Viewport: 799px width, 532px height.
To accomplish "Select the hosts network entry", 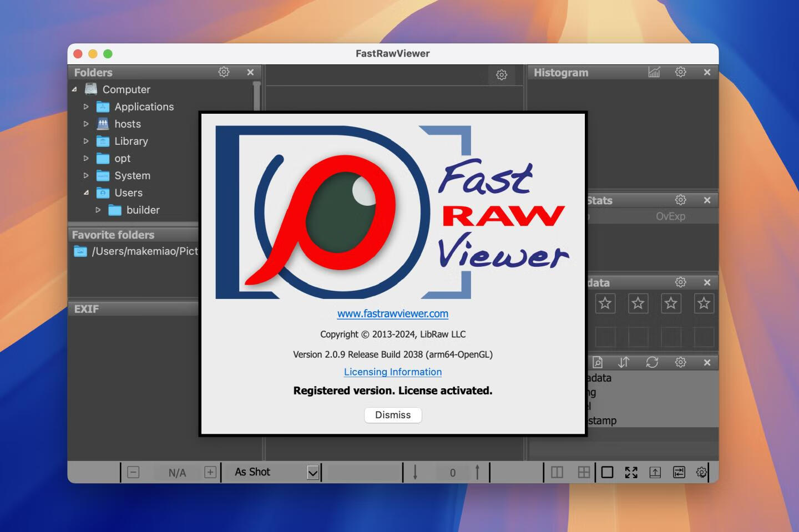I will tap(128, 124).
